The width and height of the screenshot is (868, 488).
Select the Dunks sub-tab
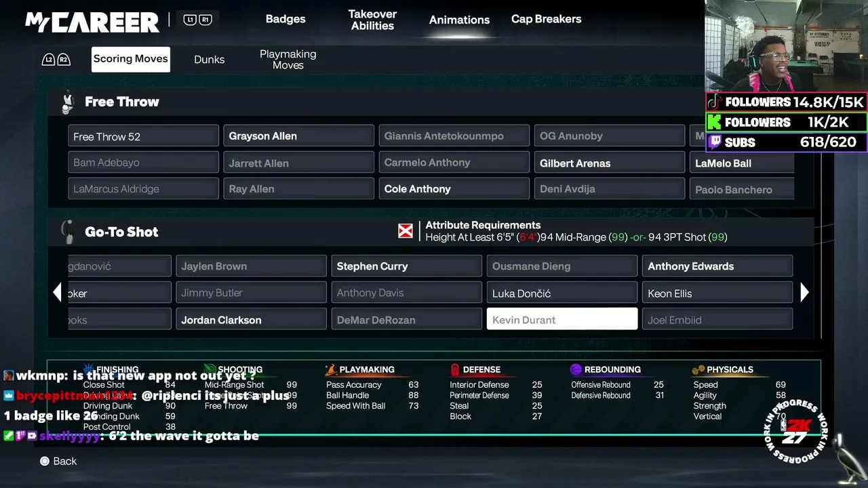point(209,60)
